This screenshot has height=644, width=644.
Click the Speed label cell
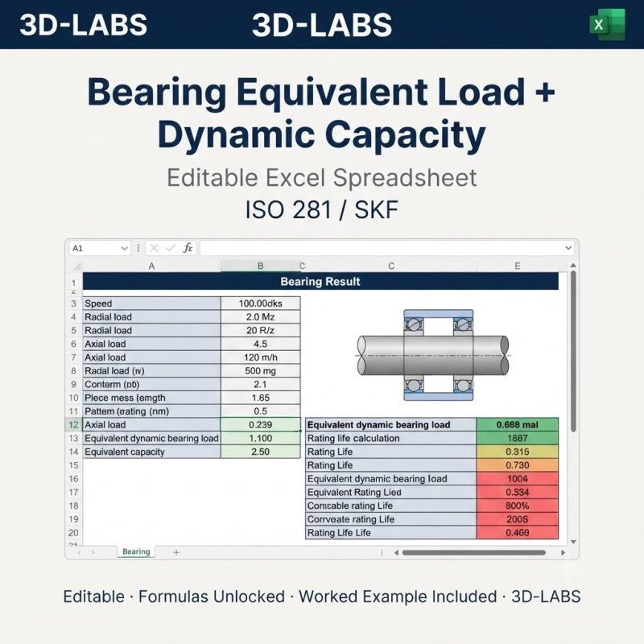(x=151, y=303)
